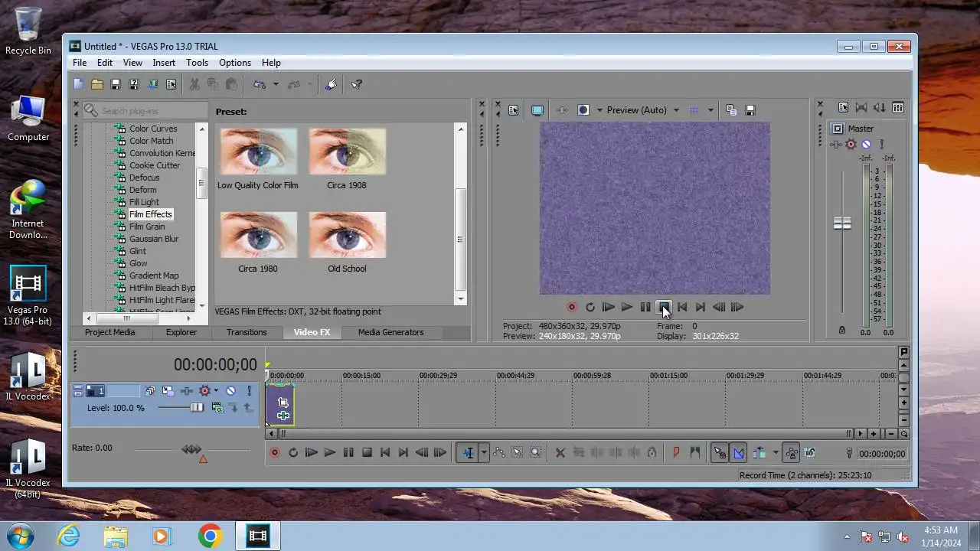Screen dimensions: 980x551
Task: Mute the Master bus
Action: click(866, 144)
